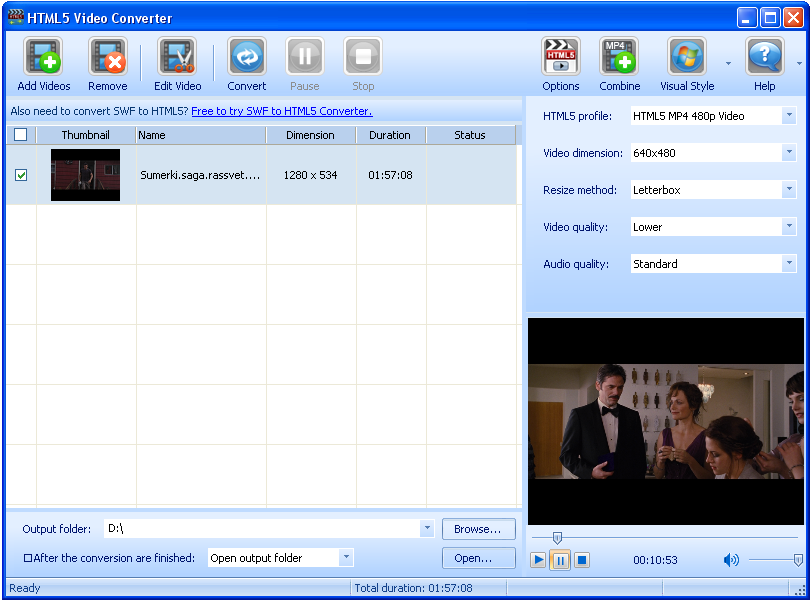Remove the selected video from the list
The image size is (812, 602).
tap(107, 56)
